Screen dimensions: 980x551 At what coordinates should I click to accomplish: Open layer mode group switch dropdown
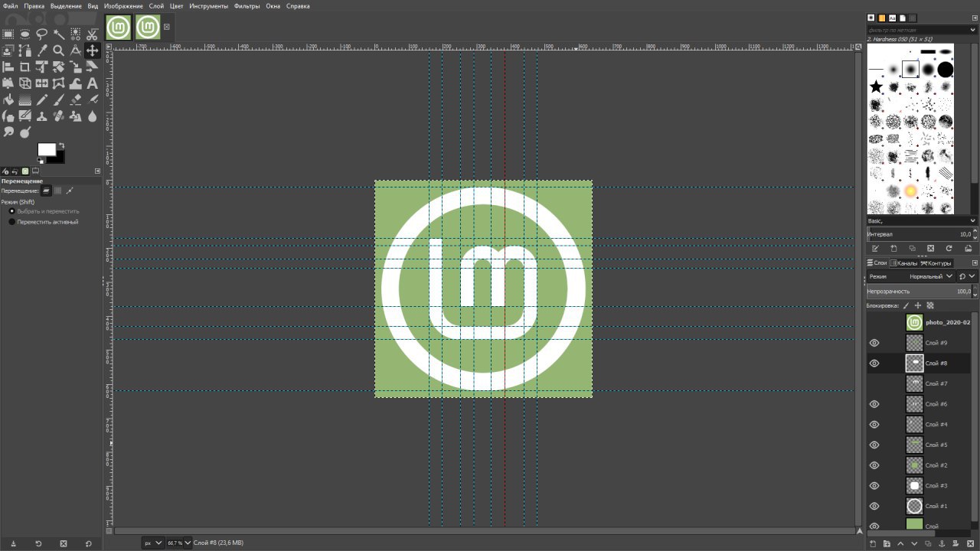click(x=968, y=276)
